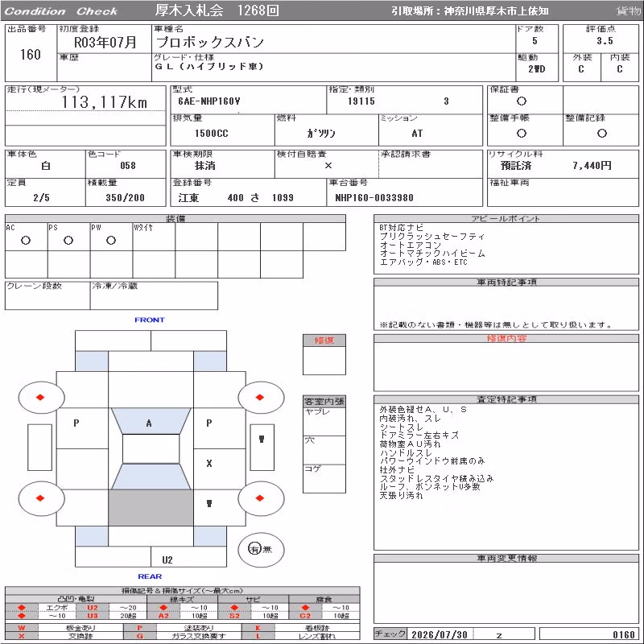Click the circle mark in the PS cell
644x644 pixels.
click(x=68, y=240)
